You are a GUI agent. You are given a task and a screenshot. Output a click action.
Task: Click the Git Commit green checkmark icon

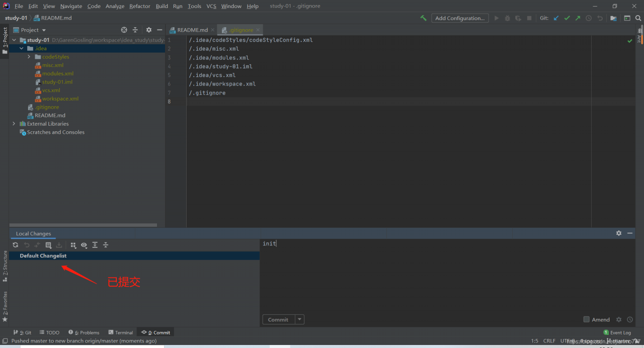point(567,18)
